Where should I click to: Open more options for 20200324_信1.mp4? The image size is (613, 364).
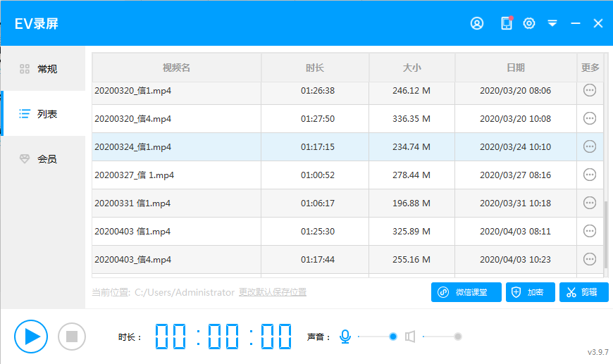pos(590,146)
